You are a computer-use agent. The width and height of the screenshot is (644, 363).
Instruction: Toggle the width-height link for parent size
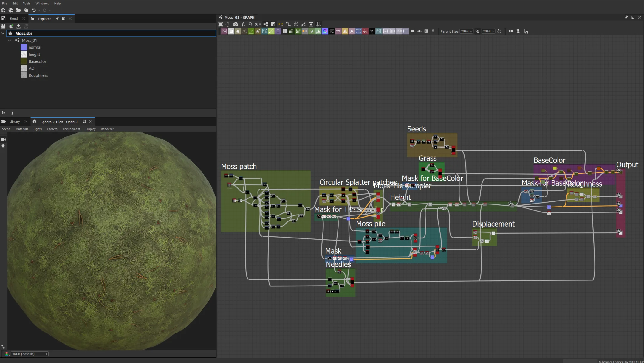click(x=477, y=31)
